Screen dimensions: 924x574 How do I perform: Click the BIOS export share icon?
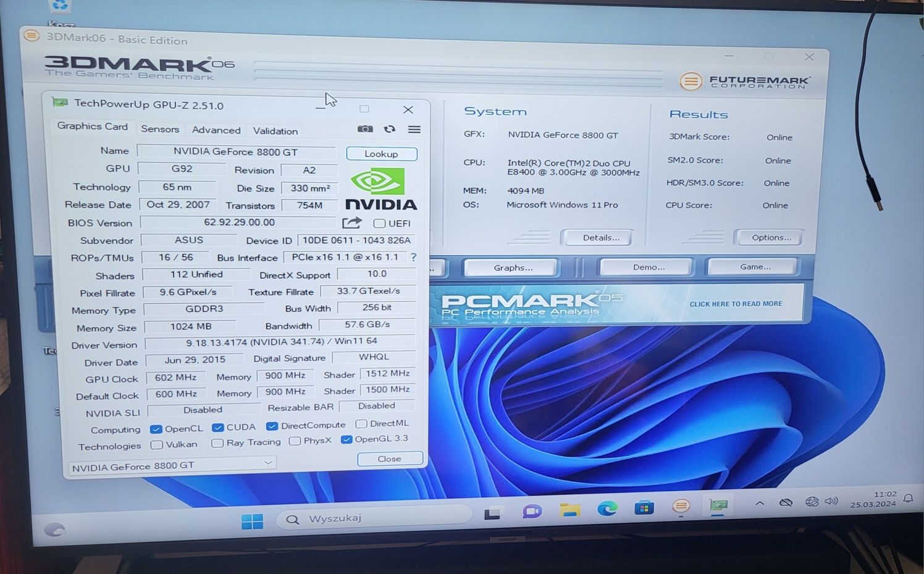(351, 223)
